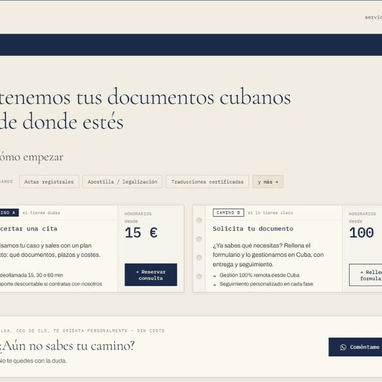Click '¿Ya sabes qué necesitas?' description paragraph

tap(268, 255)
